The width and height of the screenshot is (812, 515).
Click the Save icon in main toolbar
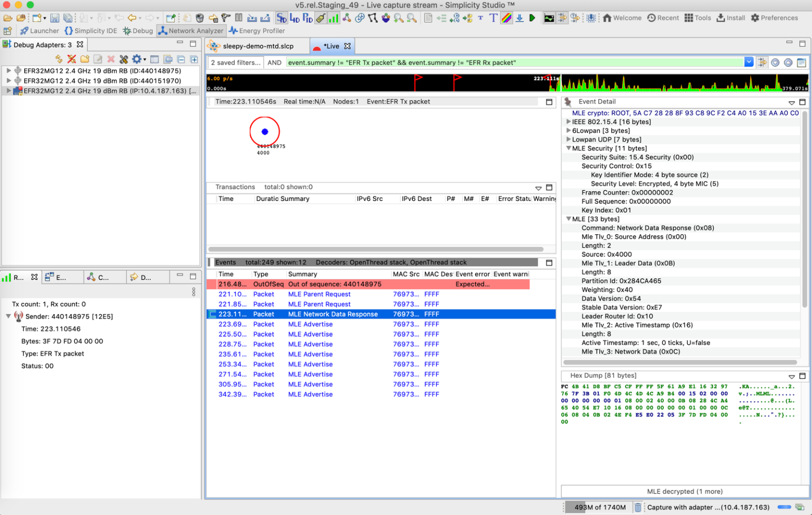tap(54, 18)
